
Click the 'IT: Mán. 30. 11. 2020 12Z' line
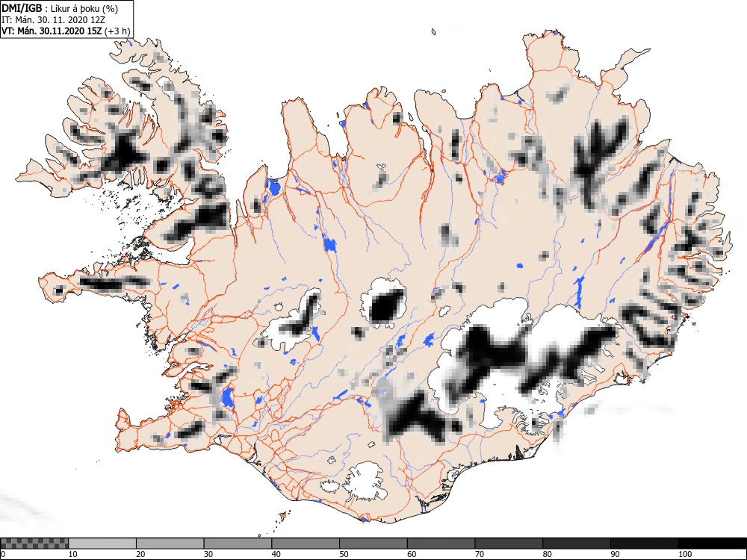click(x=53, y=20)
